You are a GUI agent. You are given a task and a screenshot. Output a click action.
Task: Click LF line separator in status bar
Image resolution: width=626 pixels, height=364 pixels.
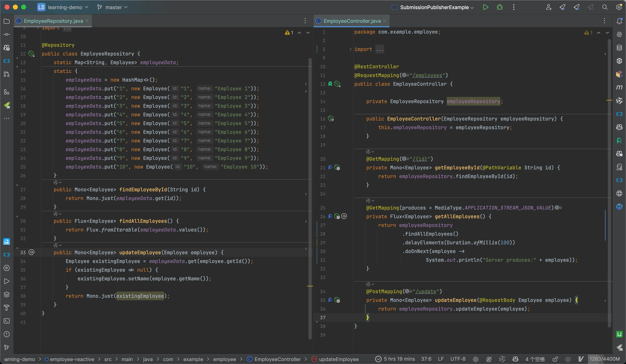point(441,359)
